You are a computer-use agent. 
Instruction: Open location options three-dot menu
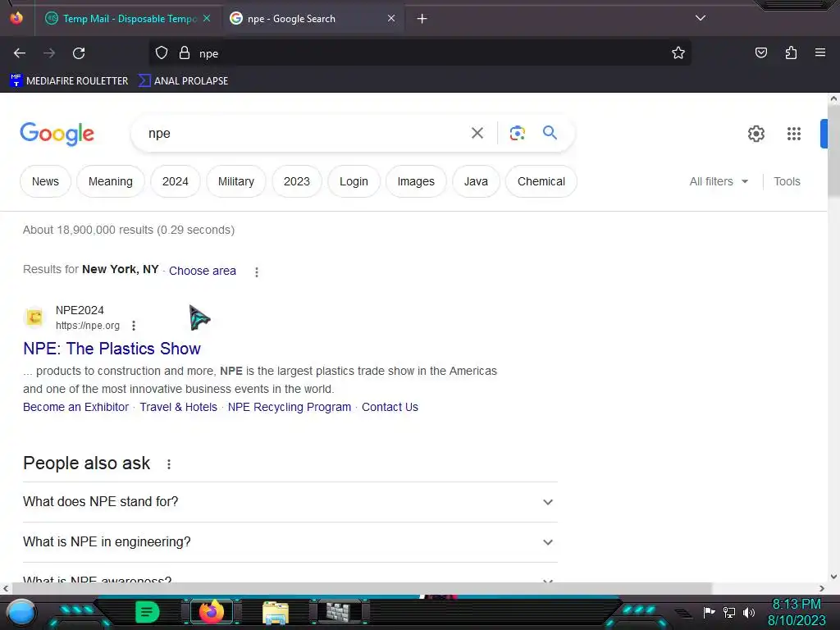pyautogui.click(x=257, y=272)
